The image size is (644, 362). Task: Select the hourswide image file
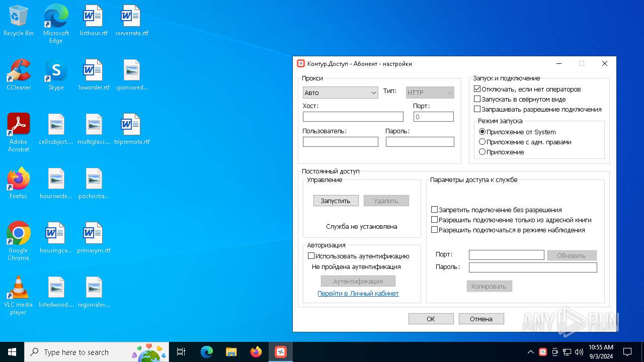(x=56, y=184)
